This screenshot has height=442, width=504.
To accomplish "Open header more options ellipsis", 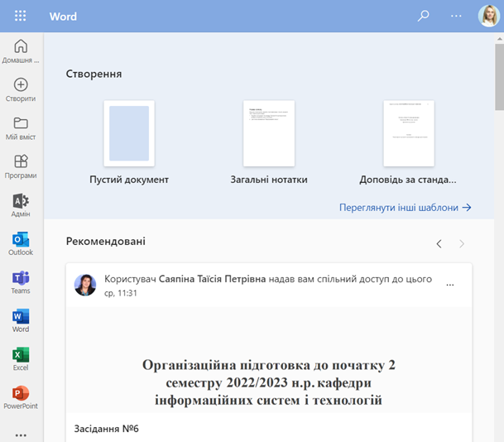I will pos(456,16).
